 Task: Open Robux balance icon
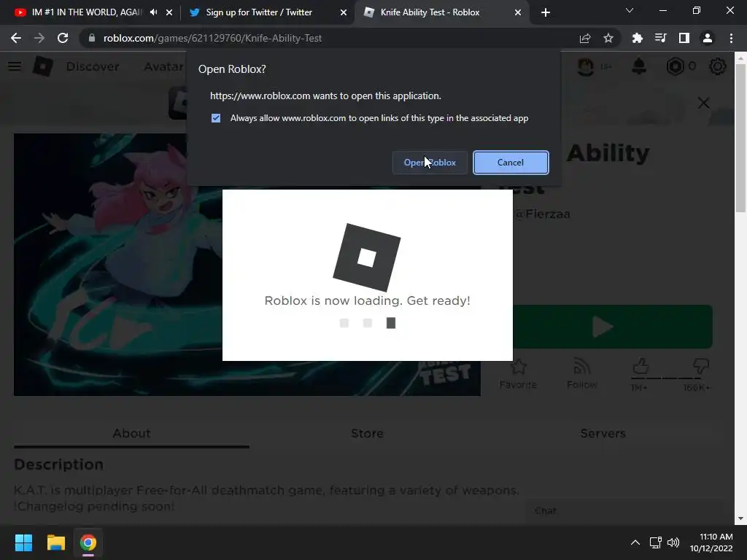point(675,66)
